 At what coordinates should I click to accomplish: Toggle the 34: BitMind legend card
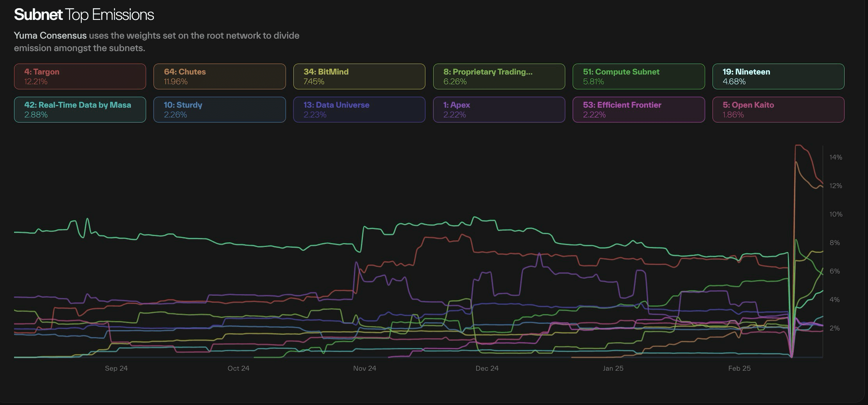359,76
